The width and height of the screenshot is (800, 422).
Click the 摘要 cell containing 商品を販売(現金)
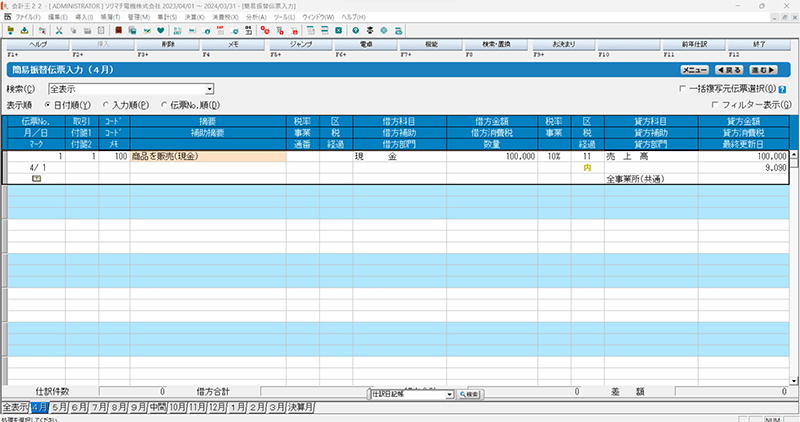(x=207, y=157)
